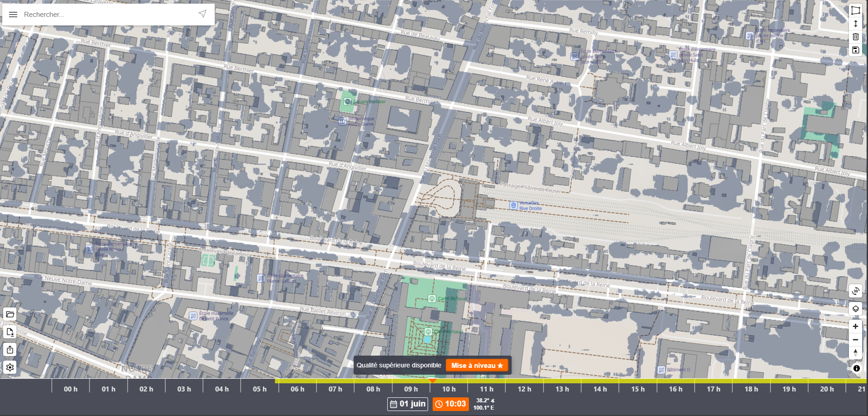Screen dimensions: 868x416
Task: Zoom in with the plus button
Action: [856, 326]
